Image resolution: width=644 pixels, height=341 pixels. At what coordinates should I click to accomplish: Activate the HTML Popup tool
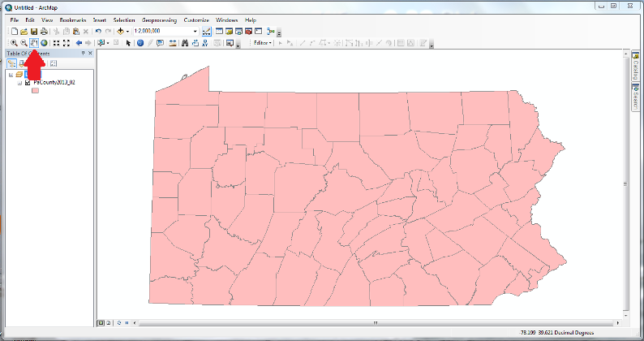point(160,43)
